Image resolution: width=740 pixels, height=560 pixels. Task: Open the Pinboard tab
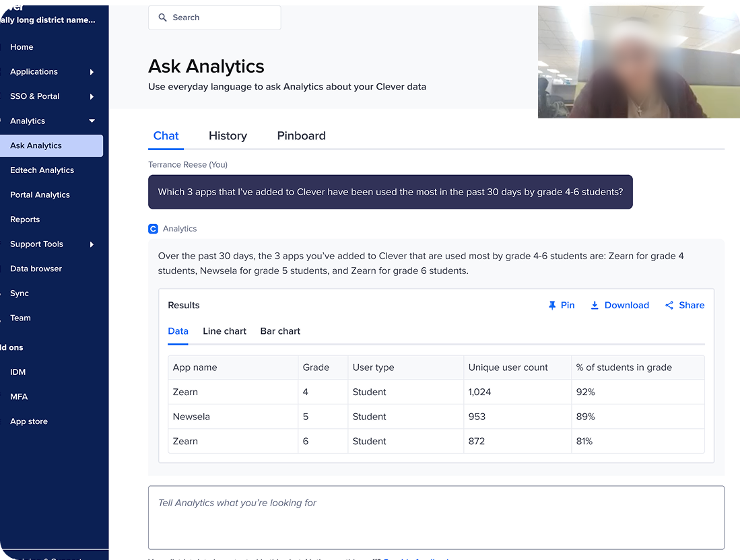[301, 136]
